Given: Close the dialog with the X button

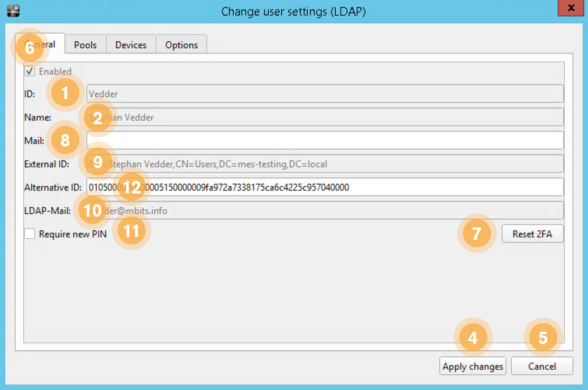Looking at the screenshot, I should (x=570, y=8).
